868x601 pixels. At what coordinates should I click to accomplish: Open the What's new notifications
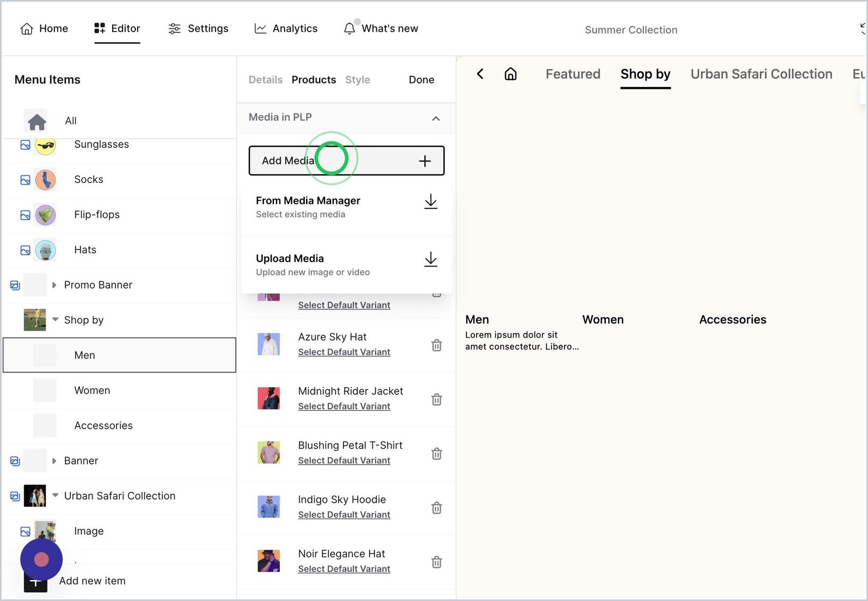pos(381,29)
